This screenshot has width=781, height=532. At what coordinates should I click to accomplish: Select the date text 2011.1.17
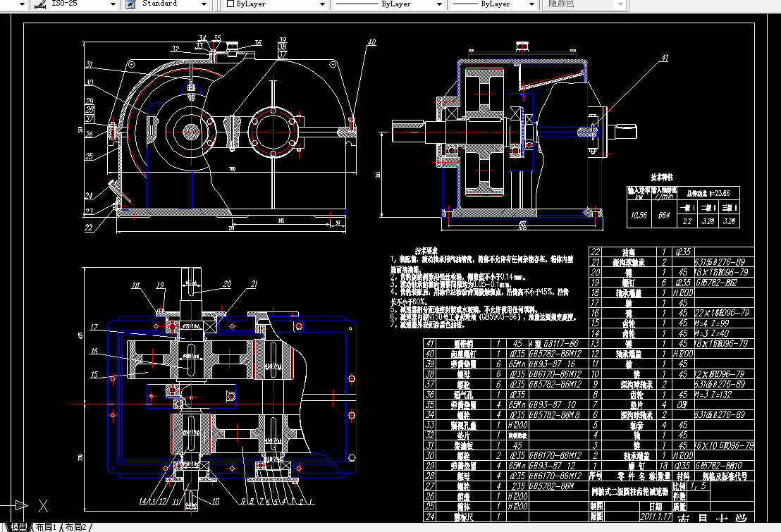point(656,516)
